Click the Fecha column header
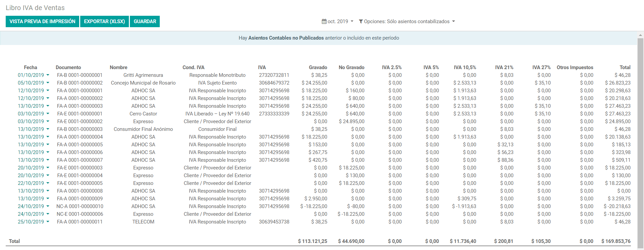This screenshot has height=250, width=644. tap(31, 67)
